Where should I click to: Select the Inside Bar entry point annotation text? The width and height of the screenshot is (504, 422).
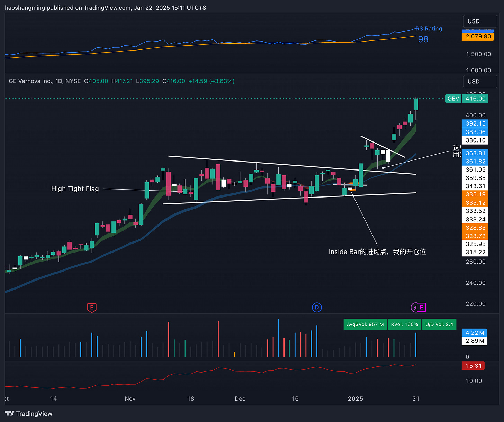(377, 252)
